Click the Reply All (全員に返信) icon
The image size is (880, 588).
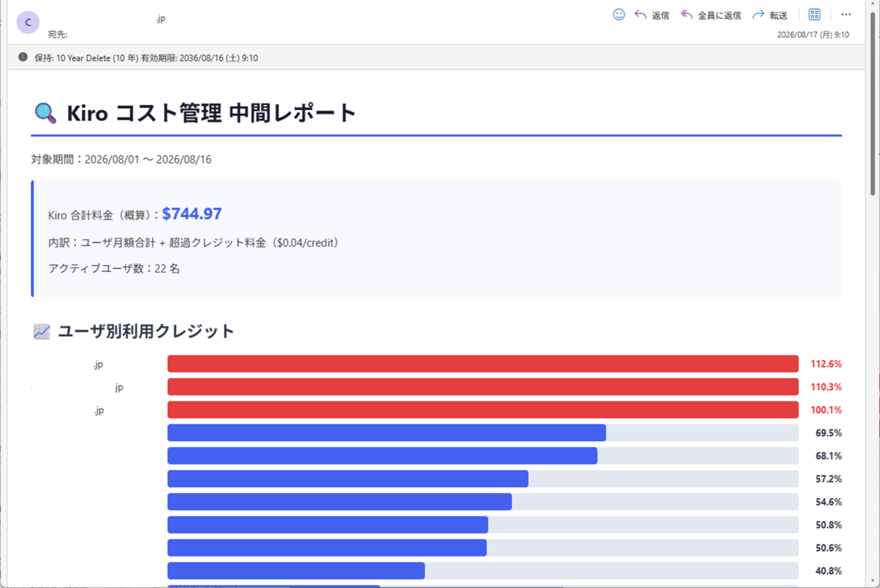coord(686,14)
